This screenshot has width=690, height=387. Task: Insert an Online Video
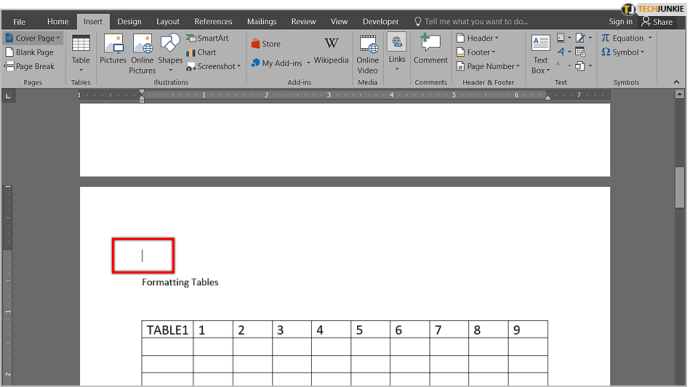click(367, 54)
